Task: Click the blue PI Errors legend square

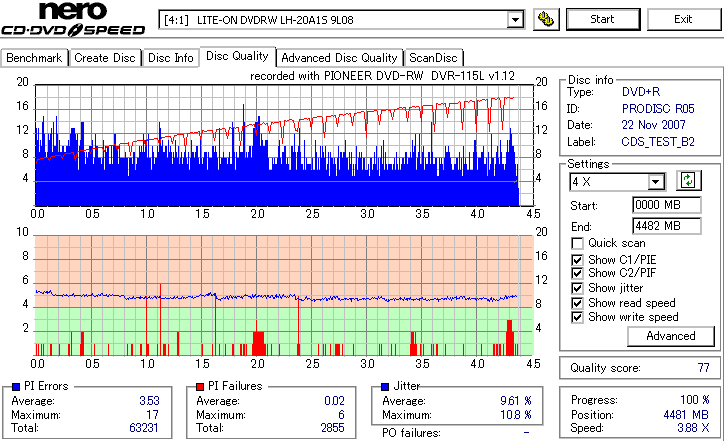Action: pyautogui.click(x=16, y=387)
